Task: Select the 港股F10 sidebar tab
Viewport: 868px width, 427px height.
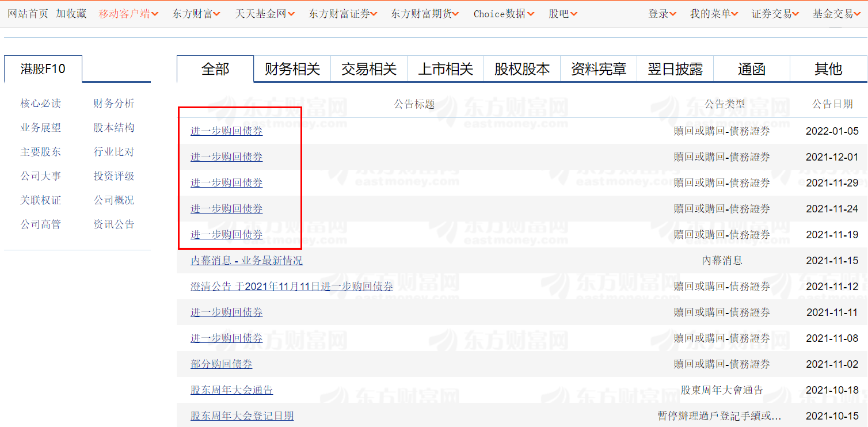Action: pos(43,69)
